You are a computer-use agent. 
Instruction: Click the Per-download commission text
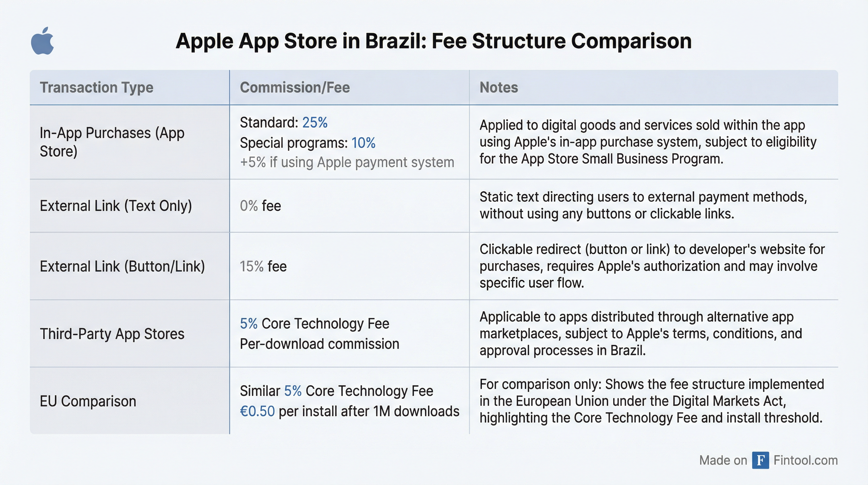(x=319, y=344)
